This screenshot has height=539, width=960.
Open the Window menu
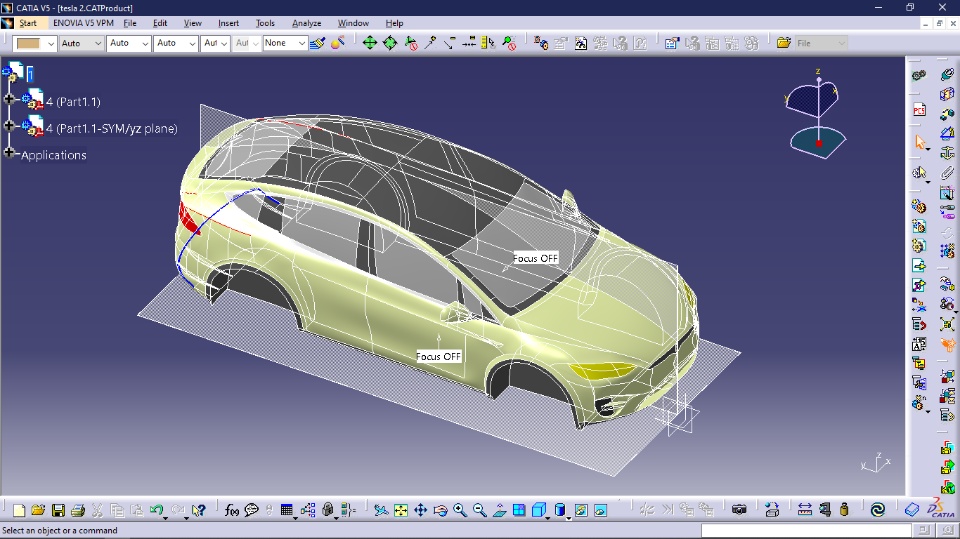pyautogui.click(x=353, y=23)
